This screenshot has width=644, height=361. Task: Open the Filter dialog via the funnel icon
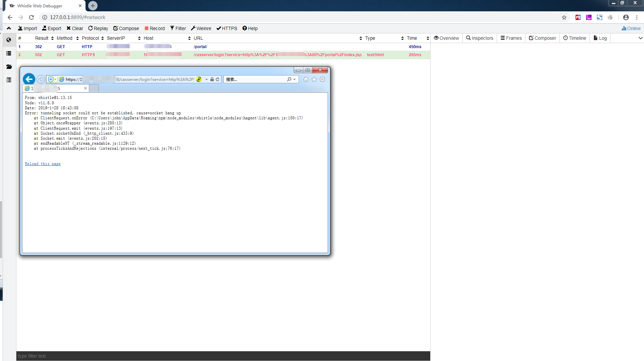click(178, 28)
